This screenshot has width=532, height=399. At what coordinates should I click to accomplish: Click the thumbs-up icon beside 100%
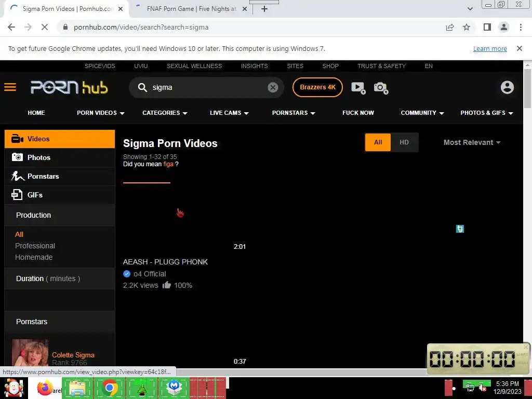pyautogui.click(x=166, y=285)
